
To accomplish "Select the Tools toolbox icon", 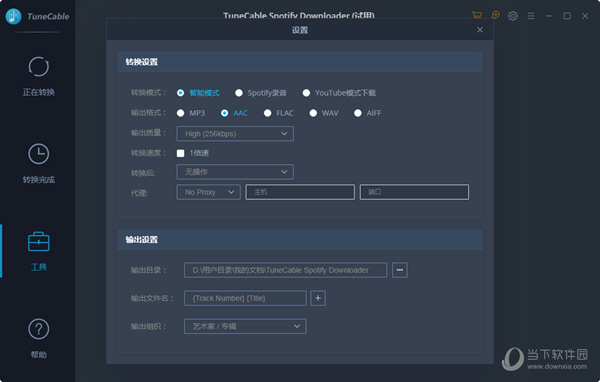I will coord(39,242).
